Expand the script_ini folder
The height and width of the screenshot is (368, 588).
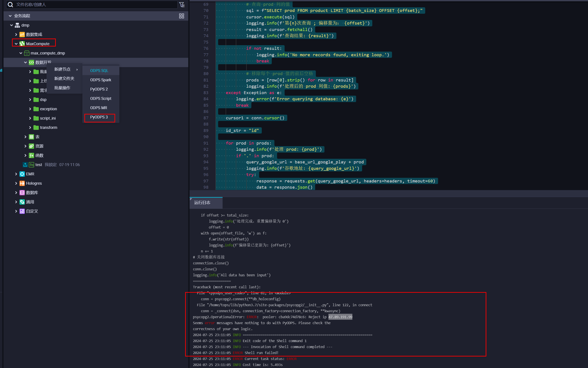pos(30,118)
